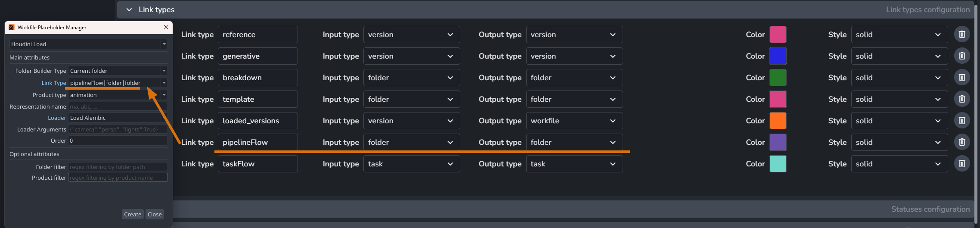The width and height of the screenshot is (980, 228).
Task: Delete the generative link type row
Action: click(x=962, y=56)
